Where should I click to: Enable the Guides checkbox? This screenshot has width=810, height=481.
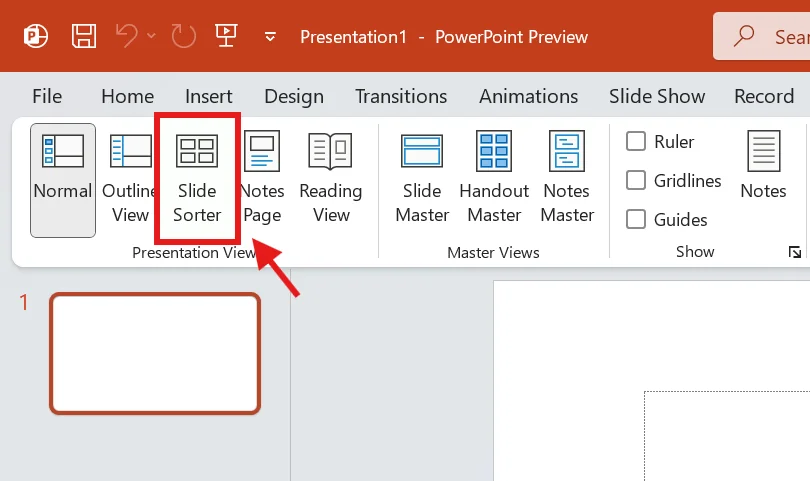636,219
